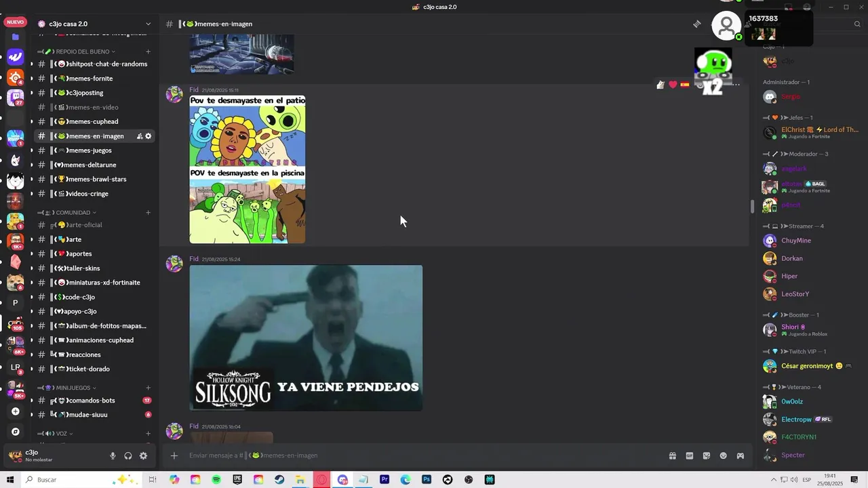Open threads icon in channel header

pos(696,24)
